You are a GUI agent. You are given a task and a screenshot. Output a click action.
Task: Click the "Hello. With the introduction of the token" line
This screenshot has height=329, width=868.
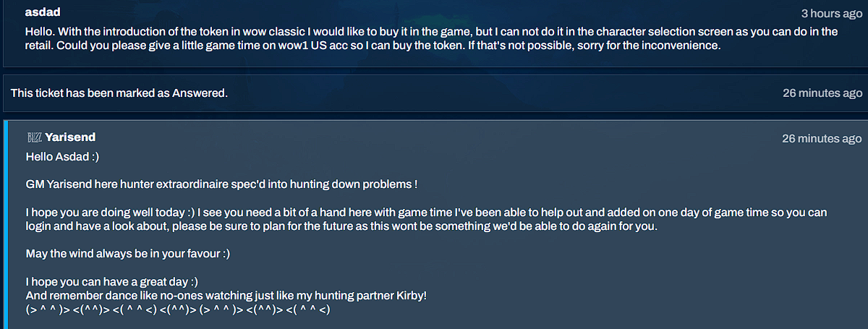pos(432,32)
